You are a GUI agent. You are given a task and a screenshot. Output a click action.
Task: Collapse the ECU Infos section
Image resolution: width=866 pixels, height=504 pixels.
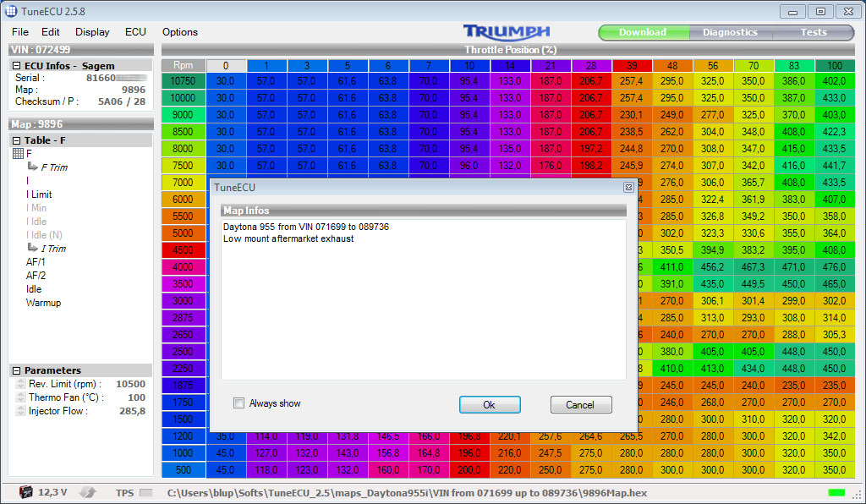point(17,66)
